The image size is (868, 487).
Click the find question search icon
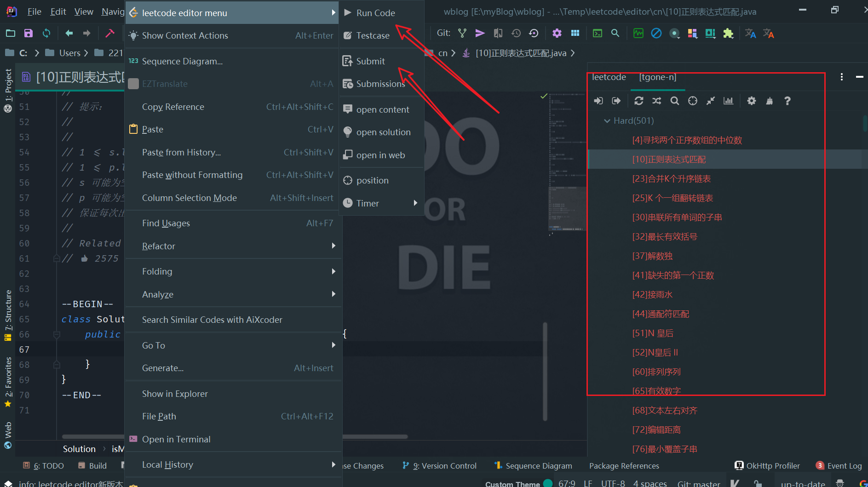tap(675, 101)
